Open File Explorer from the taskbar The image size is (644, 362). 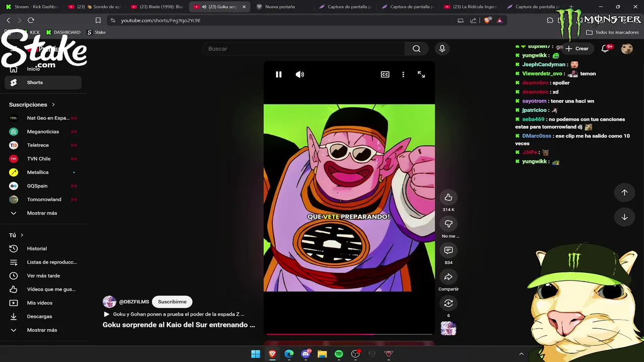tap(322, 354)
